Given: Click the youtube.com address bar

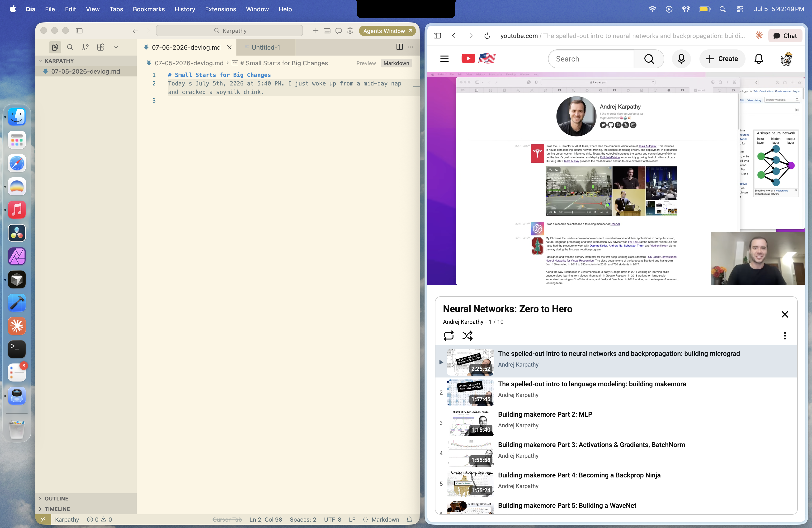Looking at the screenshot, I should (x=622, y=36).
